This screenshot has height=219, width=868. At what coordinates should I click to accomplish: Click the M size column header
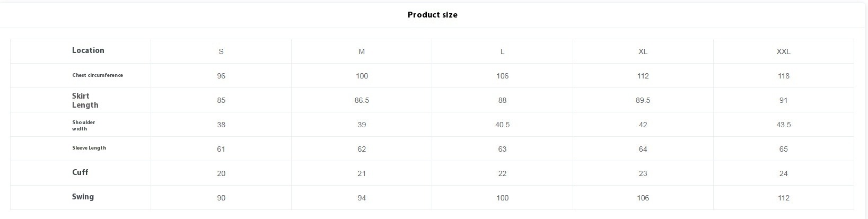click(x=362, y=51)
